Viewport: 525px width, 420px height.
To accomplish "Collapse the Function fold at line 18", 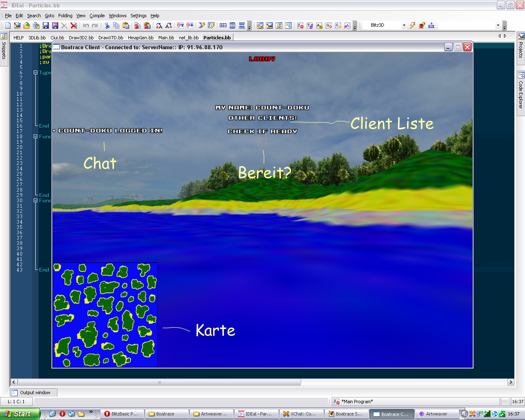I will 36,137.
